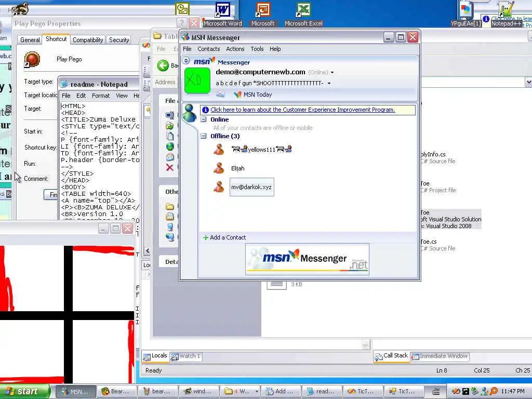Viewport: 532px width, 399px height.
Task: Open the folders taskbar group dropdown
Action: (x=257, y=392)
